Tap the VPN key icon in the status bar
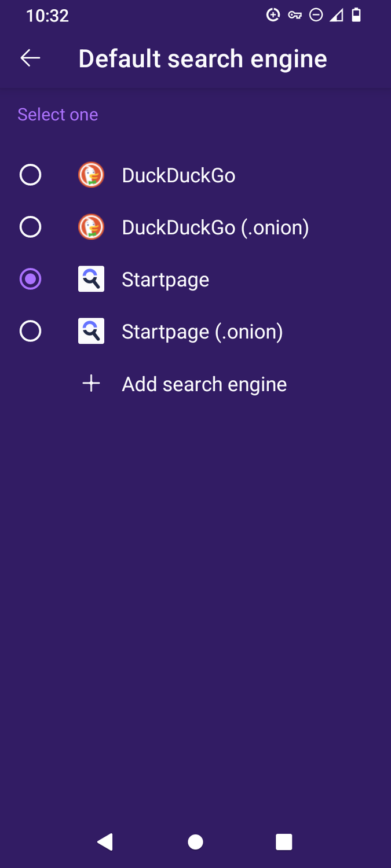The image size is (391, 868). [294, 15]
